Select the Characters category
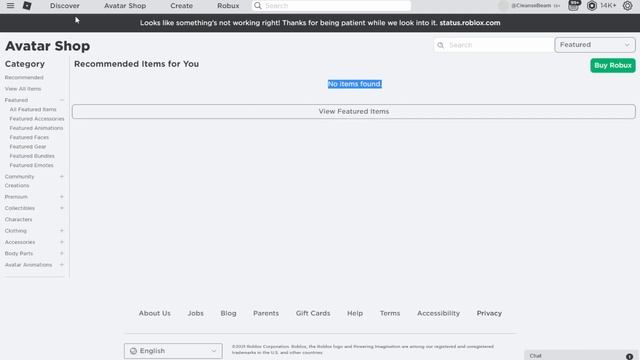Viewport: 640px width, 360px height. 18,220
